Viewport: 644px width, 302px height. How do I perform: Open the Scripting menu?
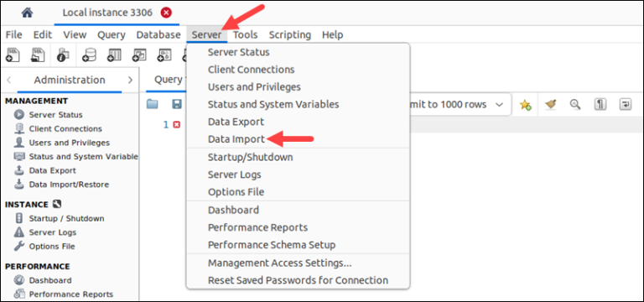[x=290, y=35]
